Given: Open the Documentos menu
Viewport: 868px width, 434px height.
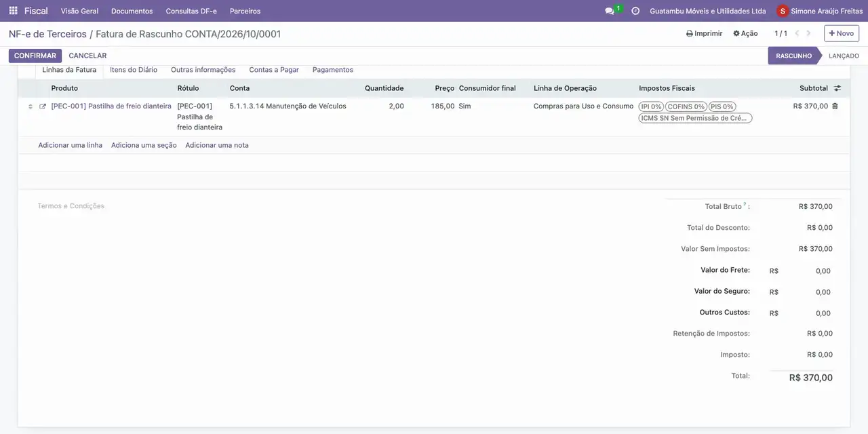Looking at the screenshot, I should pos(132,11).
